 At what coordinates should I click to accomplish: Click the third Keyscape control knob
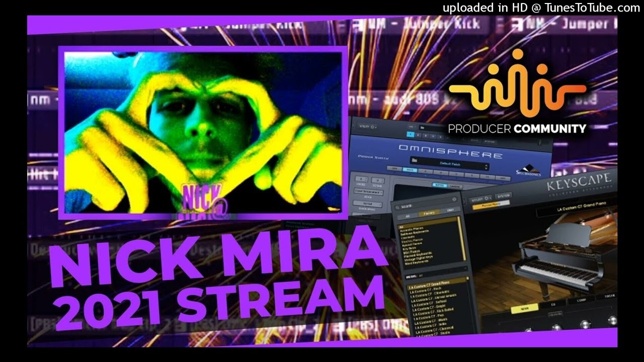click(x=585, y=324)
